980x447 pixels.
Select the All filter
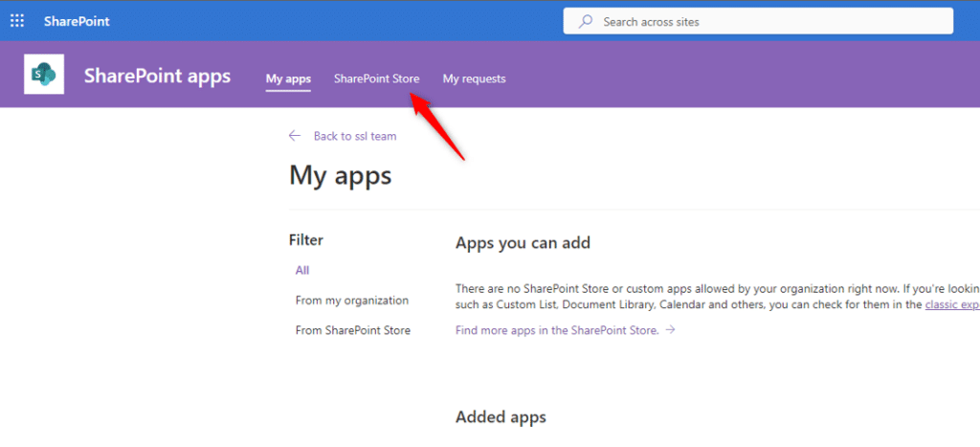pyautogui.click(x=302, y=270)
